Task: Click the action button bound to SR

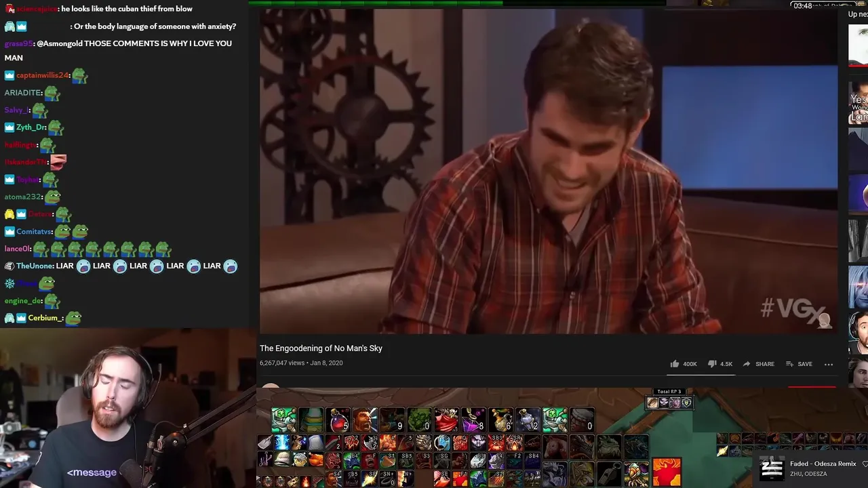Action: point(515,443)
